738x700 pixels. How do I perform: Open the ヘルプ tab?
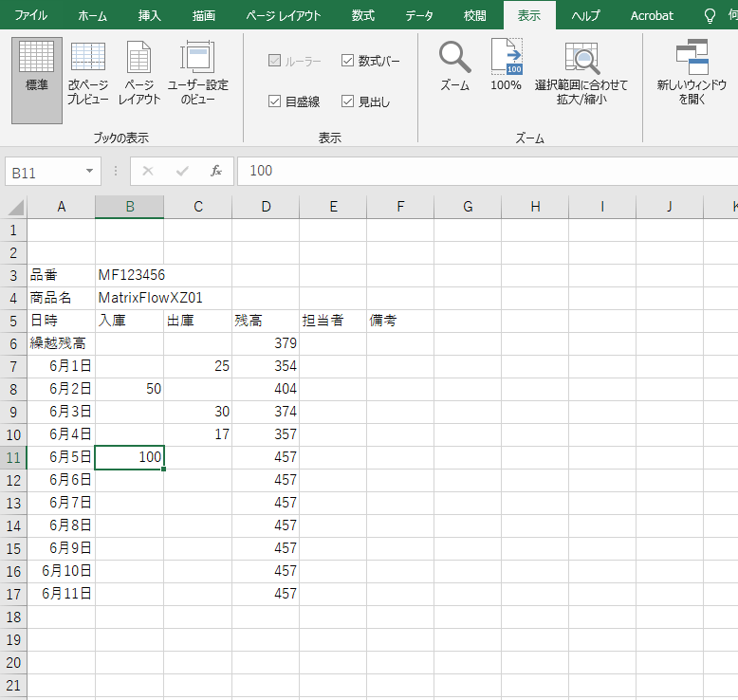click(x=585, y=15)
